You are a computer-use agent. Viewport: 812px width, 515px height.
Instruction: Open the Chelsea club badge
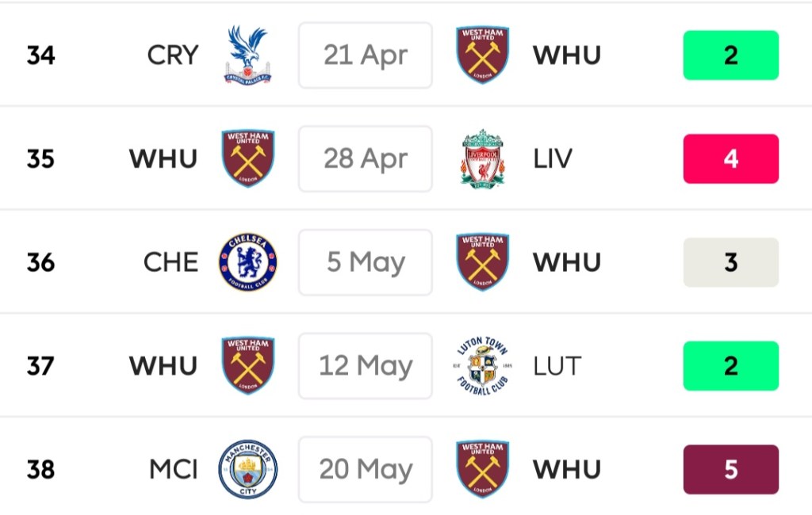248,262
